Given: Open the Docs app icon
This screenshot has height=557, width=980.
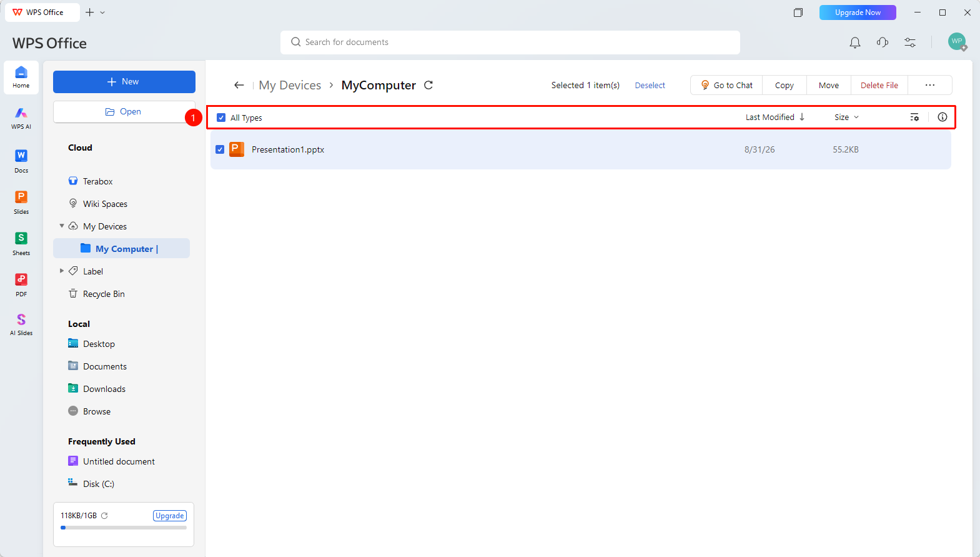Looking at the screenshot, I should (21, 161).
